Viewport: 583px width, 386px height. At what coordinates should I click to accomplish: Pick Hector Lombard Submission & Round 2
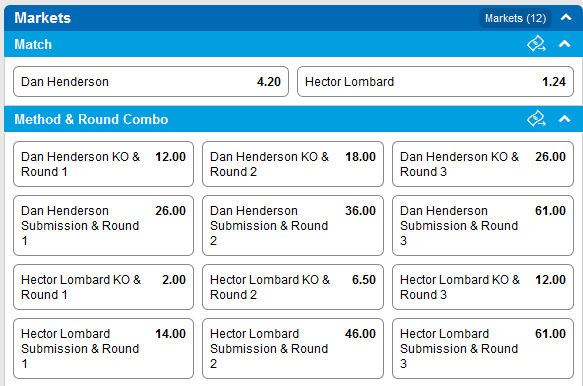[x=293, y=348]
